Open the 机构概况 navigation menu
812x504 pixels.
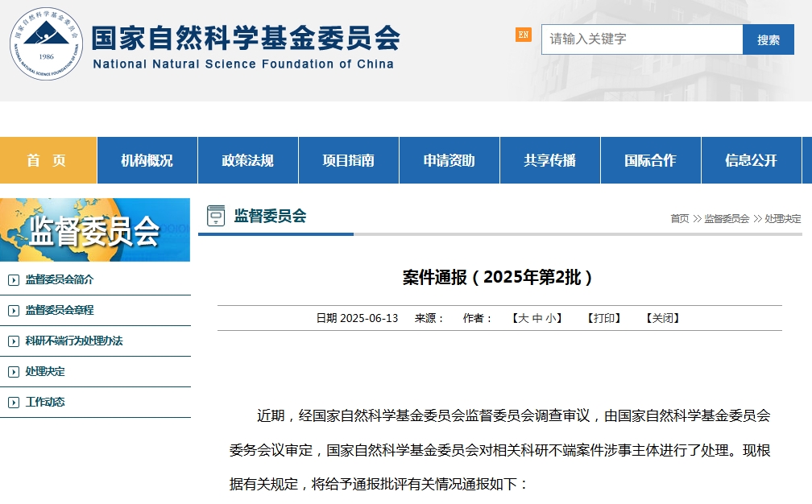click(147, 159)
